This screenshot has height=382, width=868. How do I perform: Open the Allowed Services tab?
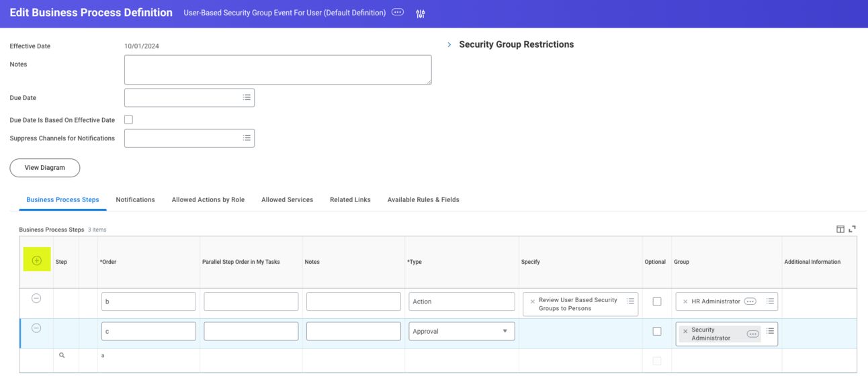[287, 199]
